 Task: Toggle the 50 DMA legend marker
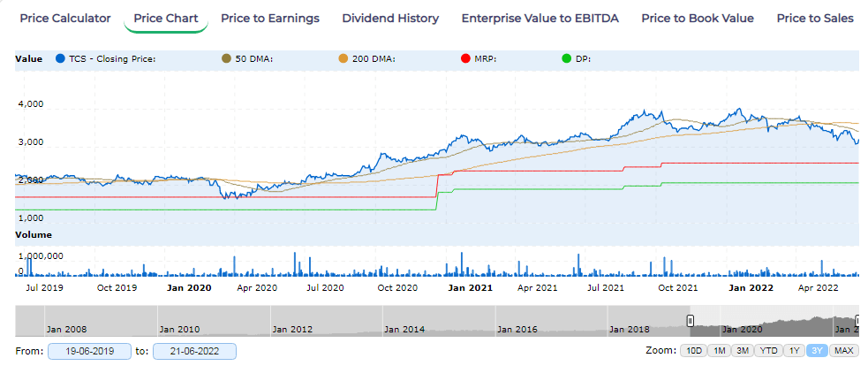(x=226, y=59)
